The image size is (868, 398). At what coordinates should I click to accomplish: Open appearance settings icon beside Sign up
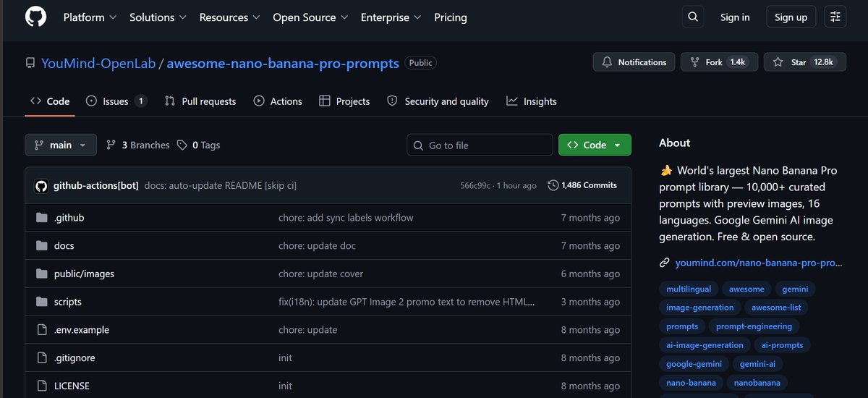click(836, 17)
